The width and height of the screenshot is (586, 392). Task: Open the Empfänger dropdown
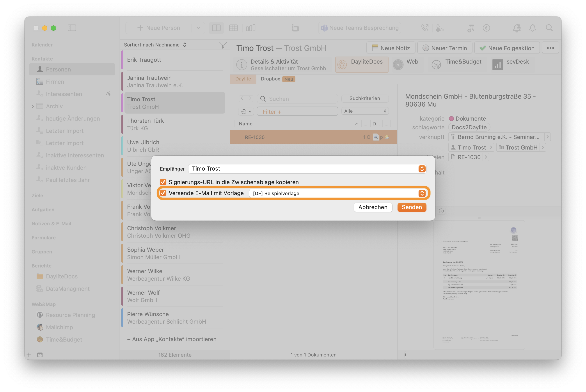coord(307,169)
